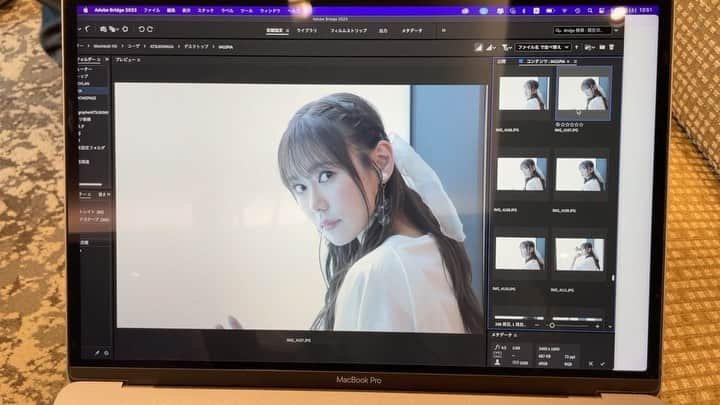Rotate image 90° counterclockwise

point(141,29)
